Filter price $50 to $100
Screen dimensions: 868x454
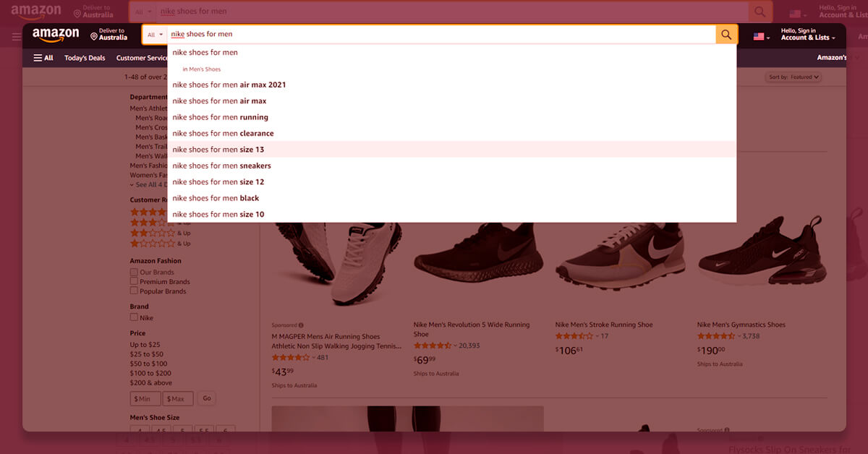point(149,364)
